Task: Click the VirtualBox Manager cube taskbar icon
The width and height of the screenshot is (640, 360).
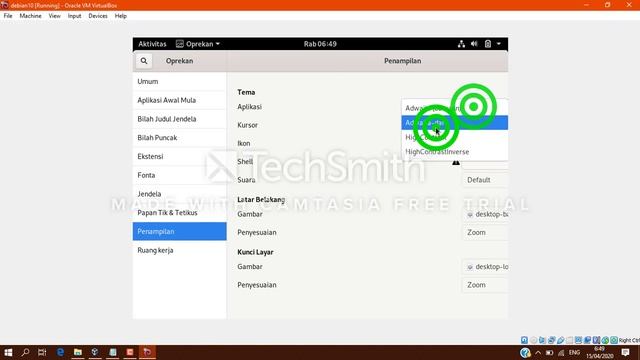Action: pyautogui.click(x=95, y=352)
